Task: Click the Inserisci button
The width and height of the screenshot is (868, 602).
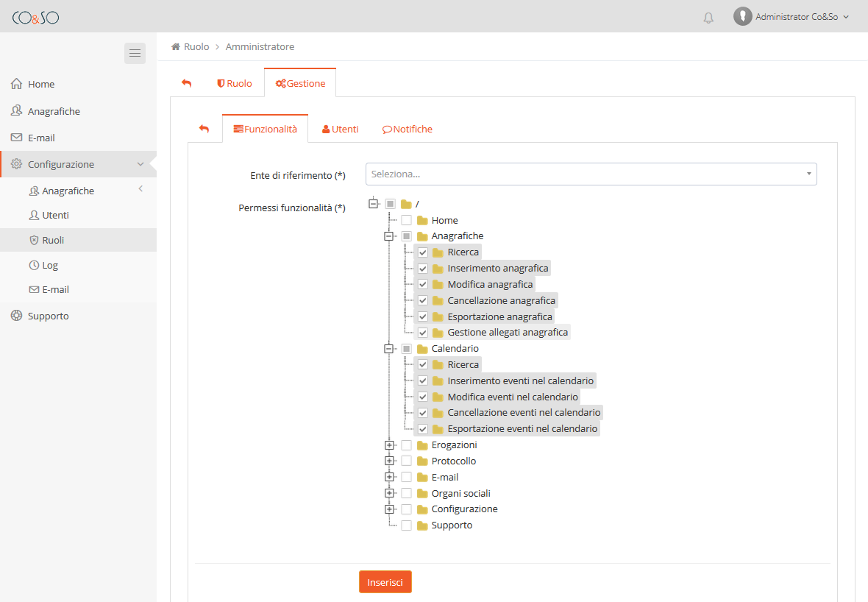Action: click(x=385, y=582)
